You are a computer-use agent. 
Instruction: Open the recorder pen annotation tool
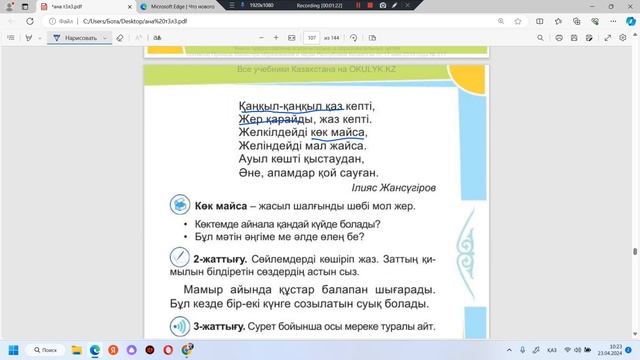(x=394, y=5)
